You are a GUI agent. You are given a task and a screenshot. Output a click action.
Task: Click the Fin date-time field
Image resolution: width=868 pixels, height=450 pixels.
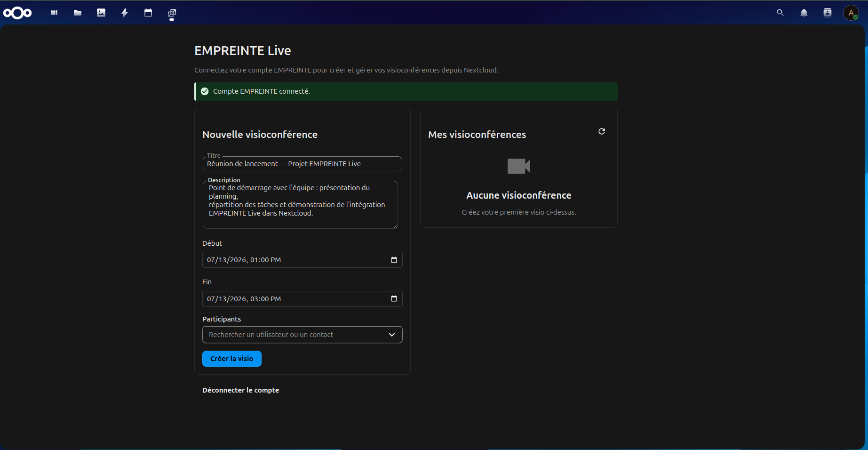(303, 299)
